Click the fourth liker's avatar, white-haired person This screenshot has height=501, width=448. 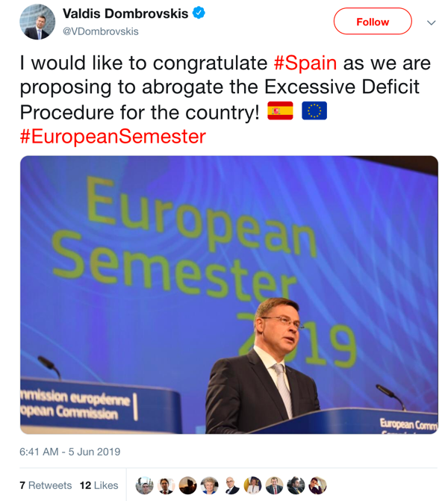209,485
